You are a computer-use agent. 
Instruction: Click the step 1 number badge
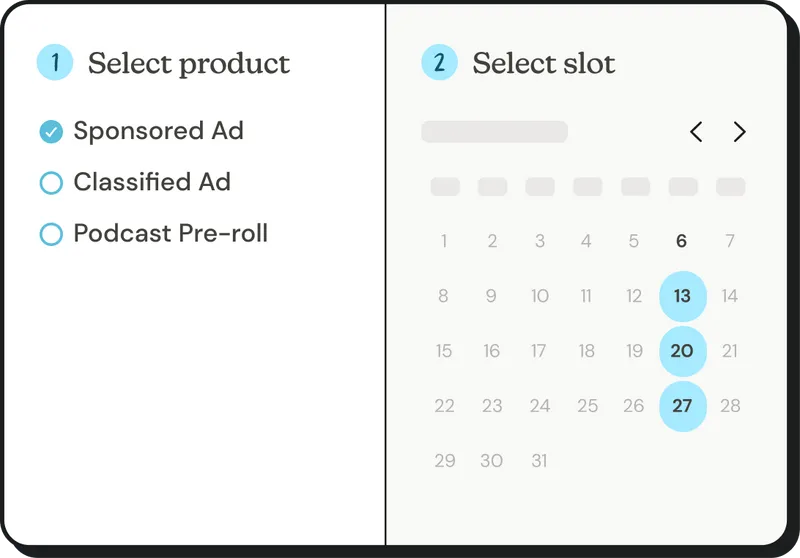point(55,63)
